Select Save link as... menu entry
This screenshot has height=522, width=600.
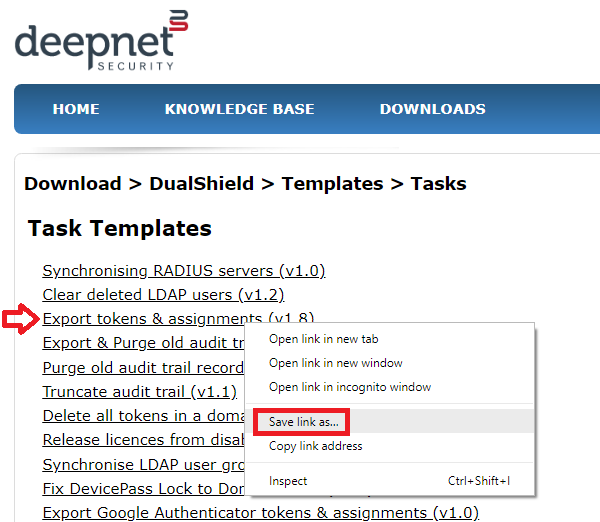pyautogui.click(x=390, y=422)
